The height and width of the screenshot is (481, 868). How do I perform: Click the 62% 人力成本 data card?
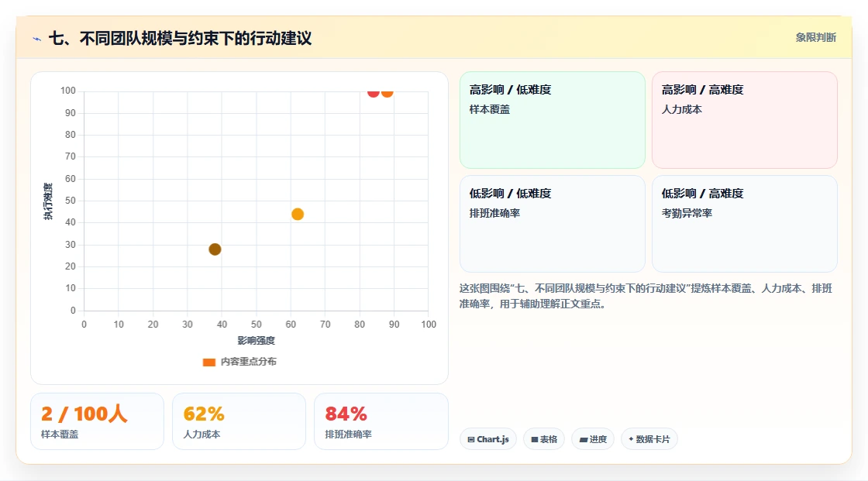click(x=239, y=421)
